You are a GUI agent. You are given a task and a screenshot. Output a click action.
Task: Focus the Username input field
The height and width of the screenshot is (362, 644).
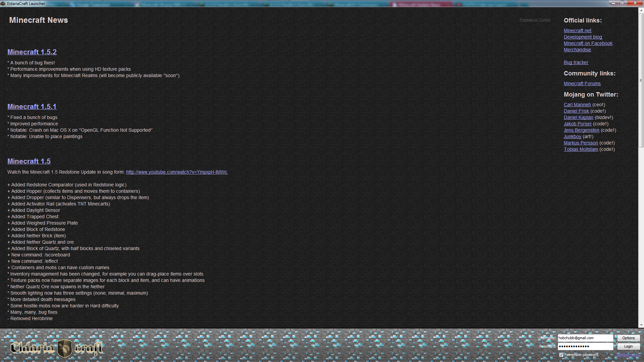point(585,338)
